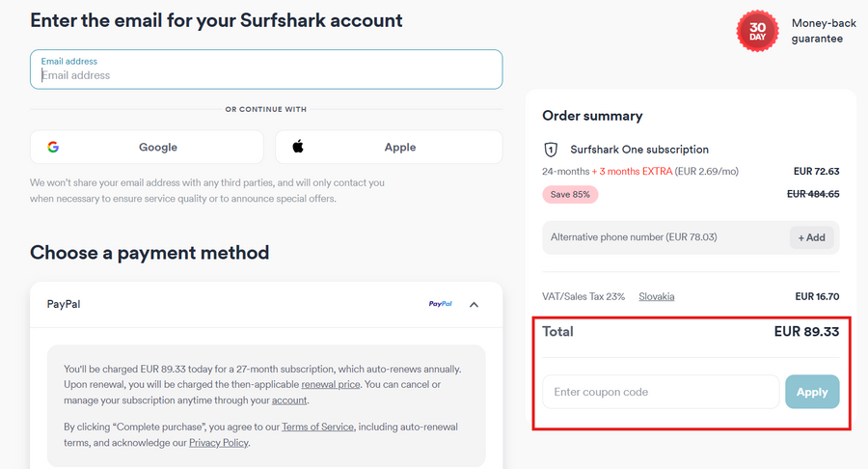Click the Total EUR 89.33 amount
Viewport: 868px width, 469px height.
(x=806, y=331)
